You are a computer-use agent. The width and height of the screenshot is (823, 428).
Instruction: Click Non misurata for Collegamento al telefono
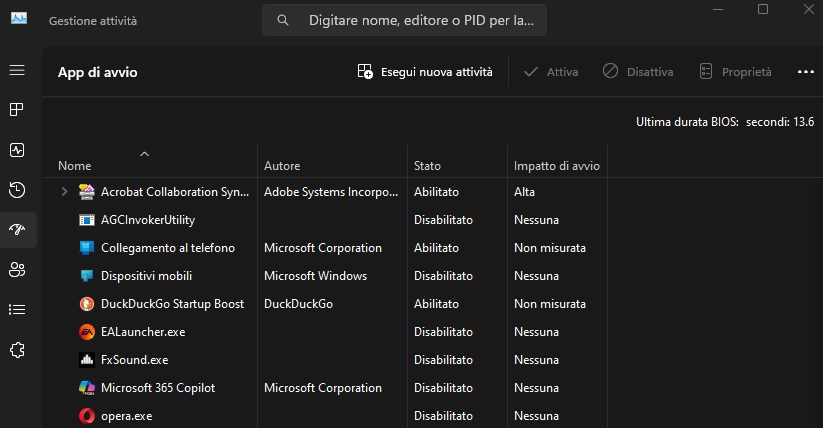tap(550, 248)
